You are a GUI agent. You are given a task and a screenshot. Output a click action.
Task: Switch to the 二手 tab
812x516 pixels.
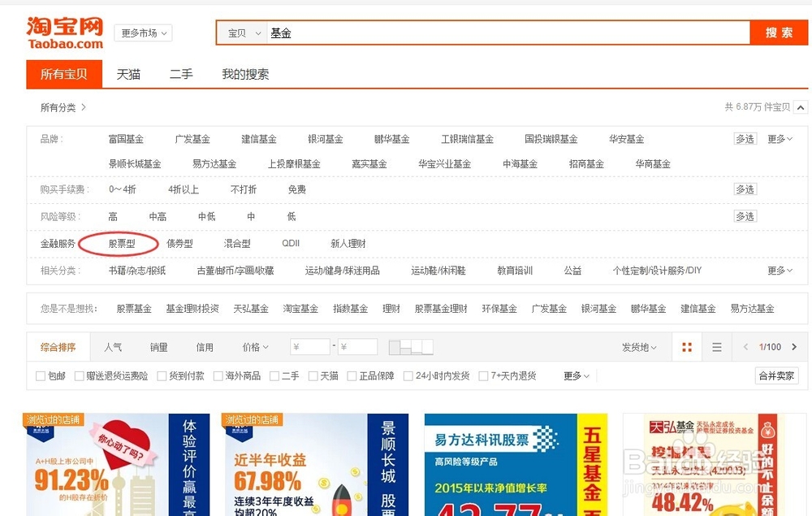click(181, 74)
